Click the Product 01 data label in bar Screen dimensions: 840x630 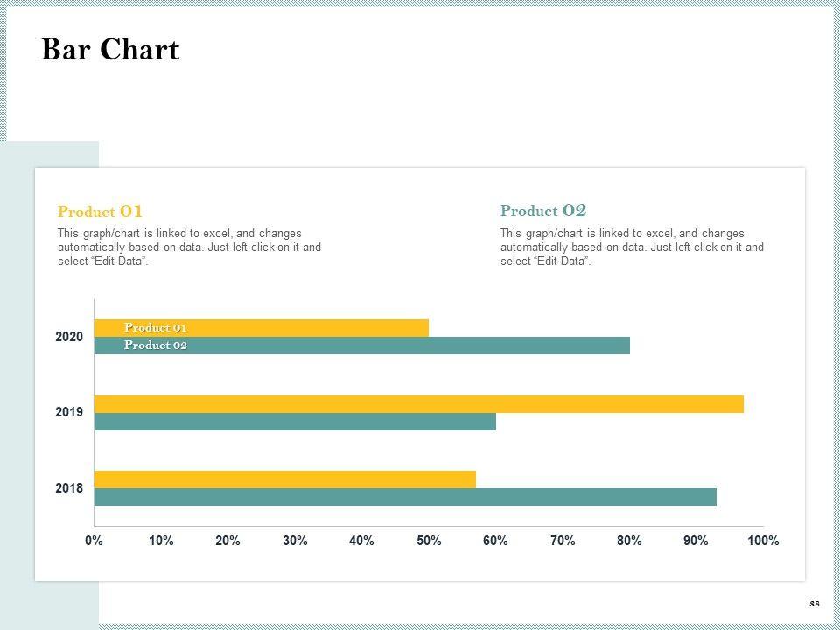pos(156,328)
